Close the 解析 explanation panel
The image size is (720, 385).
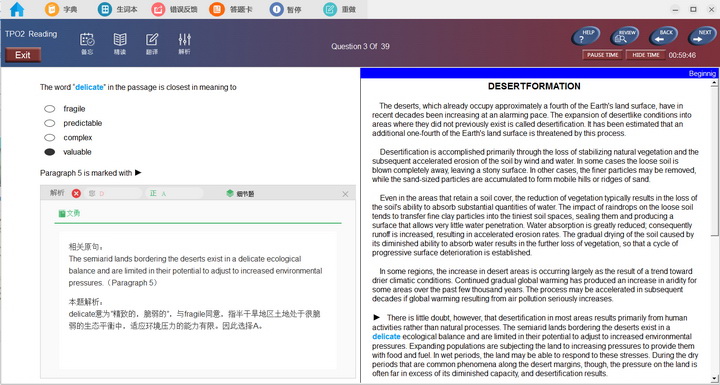pos(345,194)
